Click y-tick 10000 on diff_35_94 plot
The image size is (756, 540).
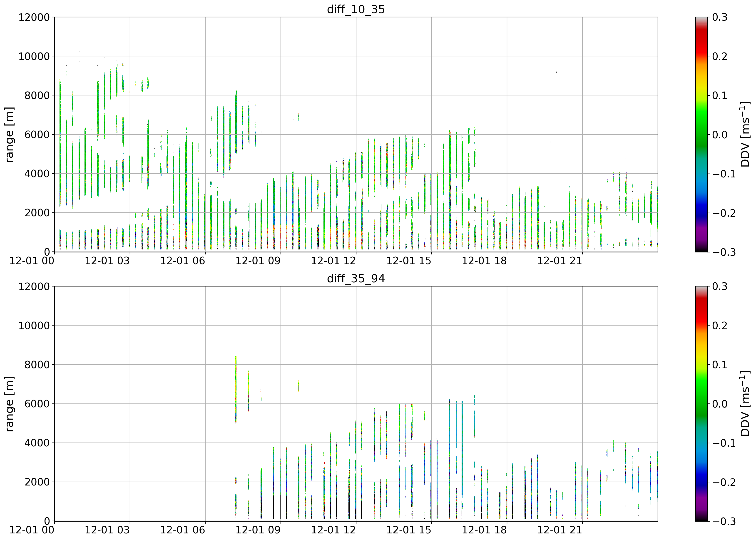coord(34,326)
